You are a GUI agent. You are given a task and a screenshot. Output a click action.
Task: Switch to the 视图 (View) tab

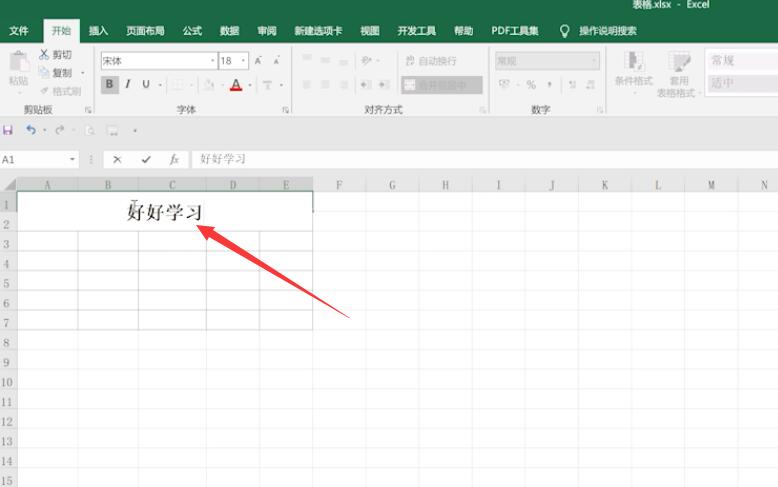pyautogui.click(x=370, y=31)
